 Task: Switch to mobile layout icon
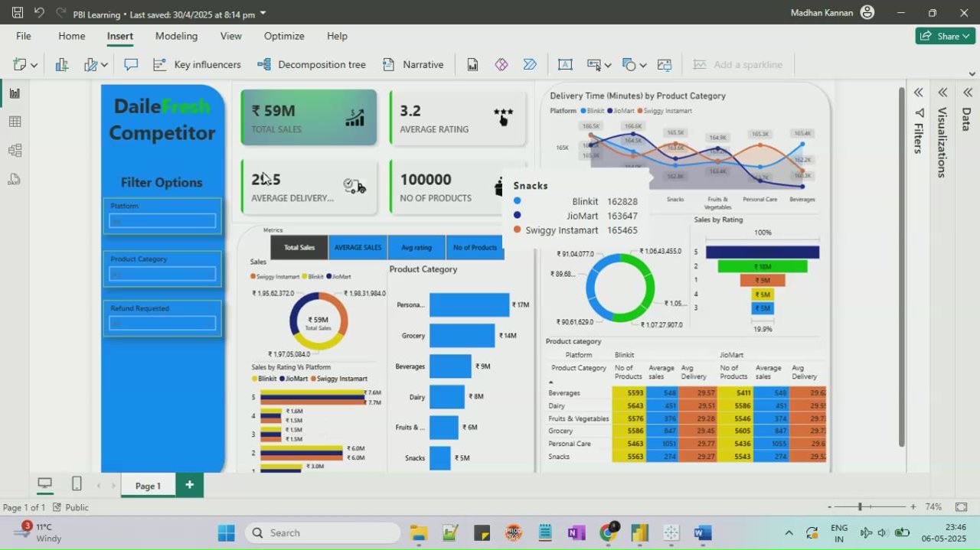(x=77, y=484)
